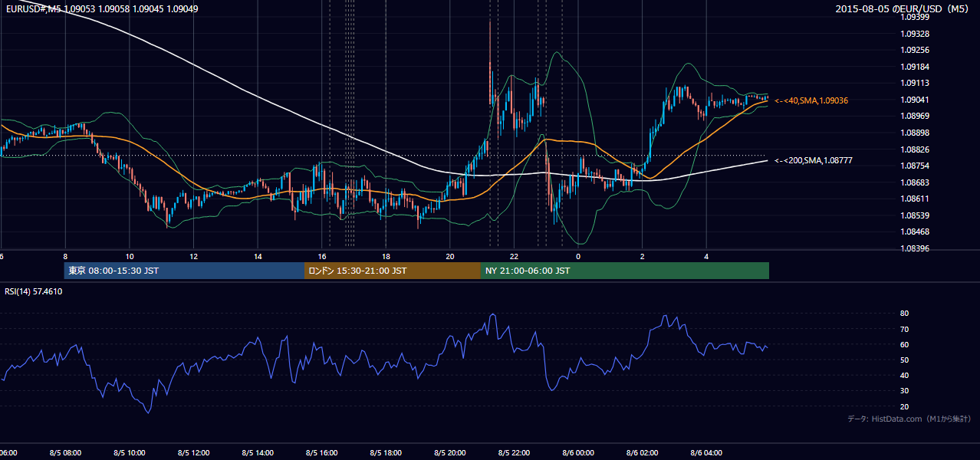This screenshot has height=460, width=980.
Task: Click hour 22 on price chart time axis
Action: tap(514, 256)
